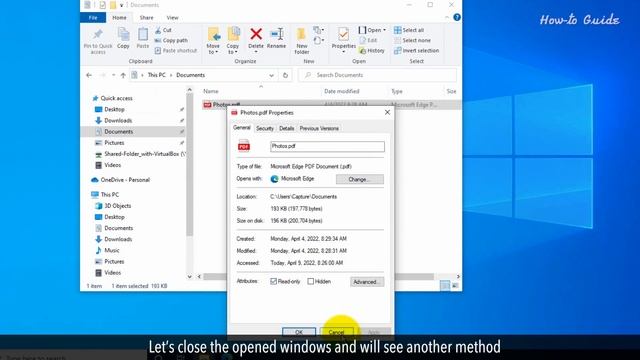Screen dimensions: 640x360
Task: Uncheck the Read-only attribute checkbox
Action: pyautogui.click(x=273, y=281)
